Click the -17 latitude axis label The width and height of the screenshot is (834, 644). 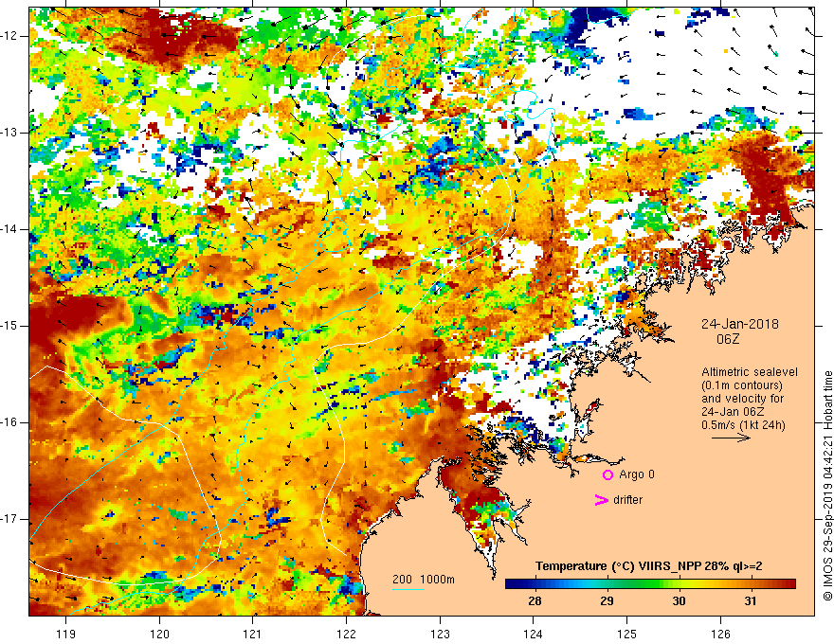(x=9, y=519)
